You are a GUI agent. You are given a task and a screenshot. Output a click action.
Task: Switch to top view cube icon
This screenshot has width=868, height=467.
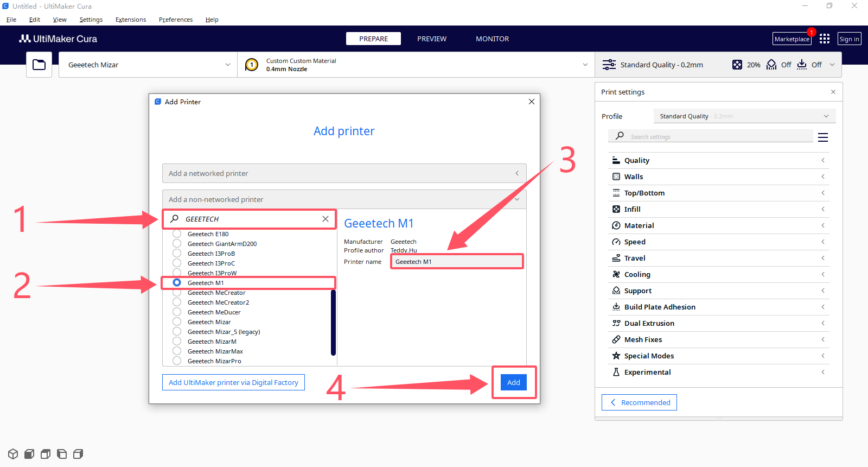pyautogui.click(x=46, y=454)
